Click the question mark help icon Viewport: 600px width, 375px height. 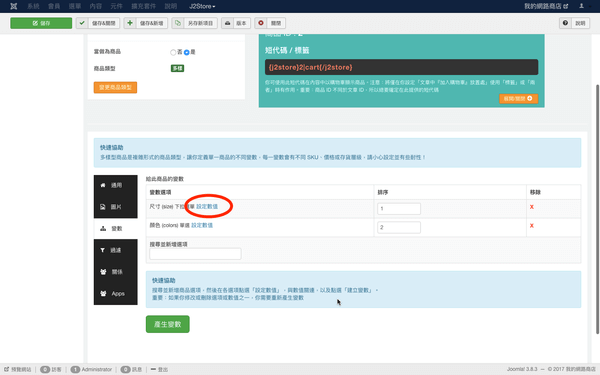pos(565,23)
